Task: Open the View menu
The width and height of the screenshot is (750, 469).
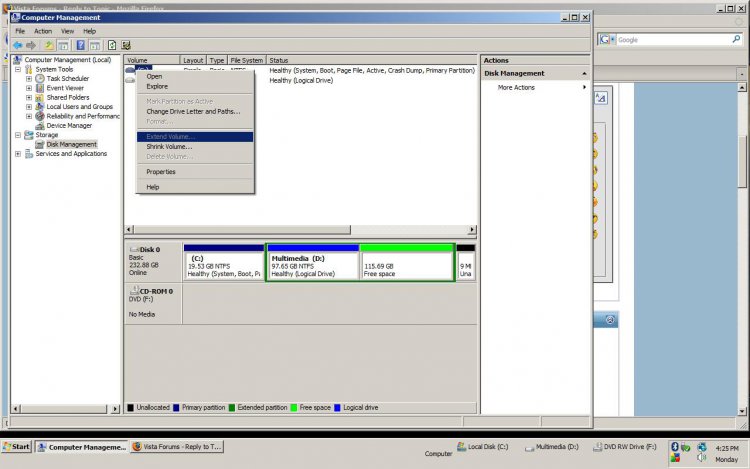Action: point(67,31)
